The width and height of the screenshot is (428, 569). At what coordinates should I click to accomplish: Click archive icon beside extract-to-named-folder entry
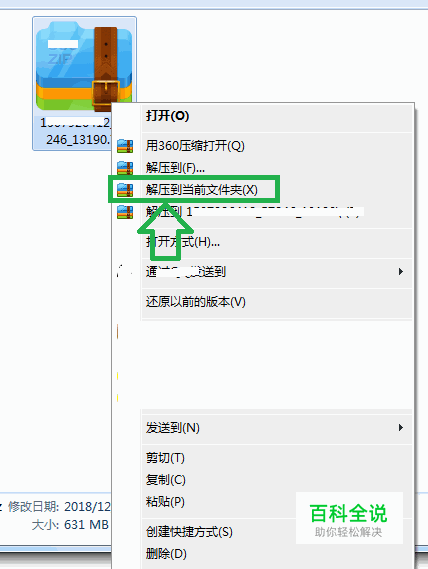(125, 212)
